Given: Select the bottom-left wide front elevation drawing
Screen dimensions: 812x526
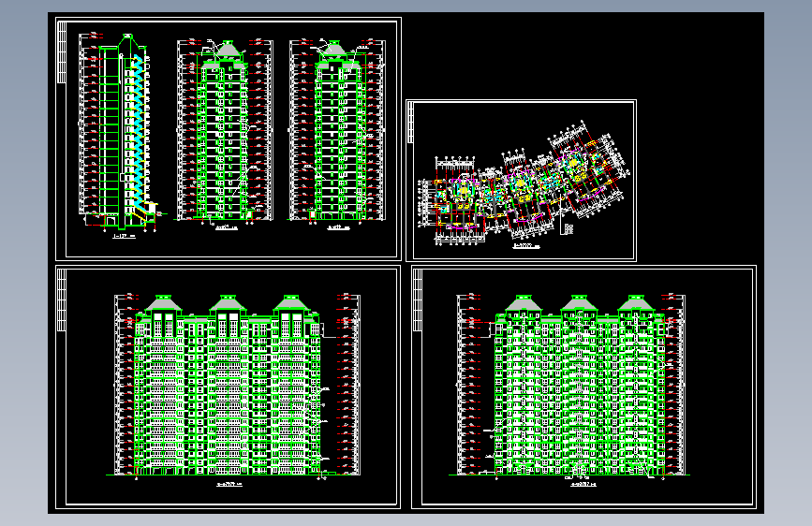Looking at the screenshot, I should [x=233, y=386].
